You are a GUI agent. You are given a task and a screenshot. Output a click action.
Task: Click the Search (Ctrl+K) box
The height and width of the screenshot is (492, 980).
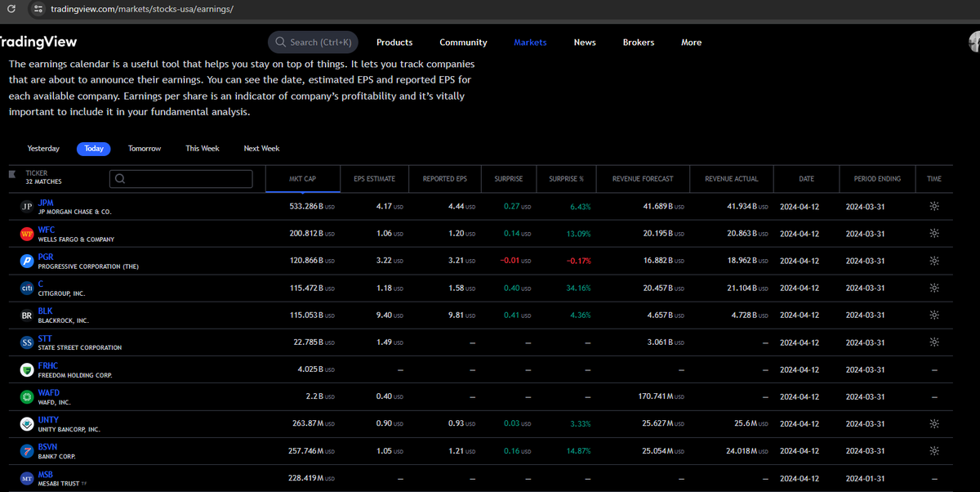coord(312,42)
